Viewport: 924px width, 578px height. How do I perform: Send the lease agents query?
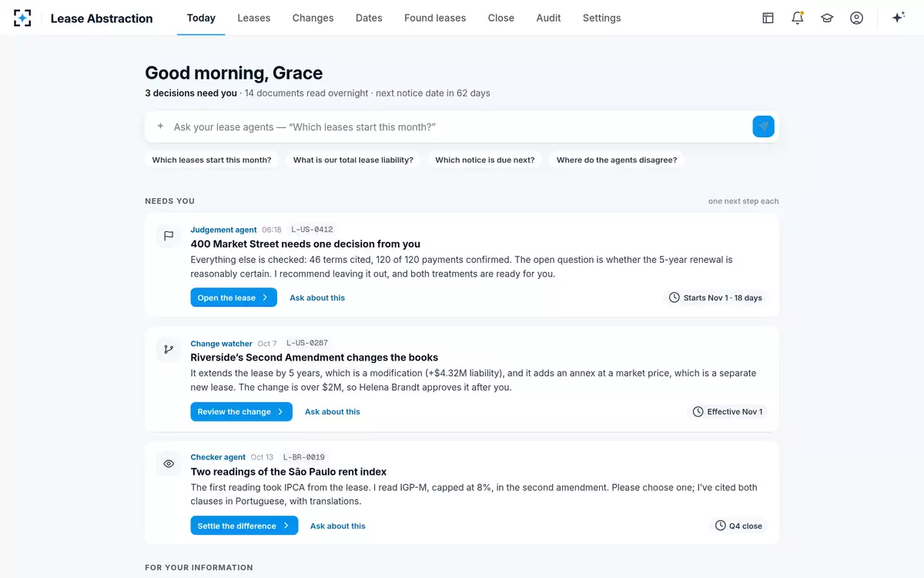pos(763,126)
